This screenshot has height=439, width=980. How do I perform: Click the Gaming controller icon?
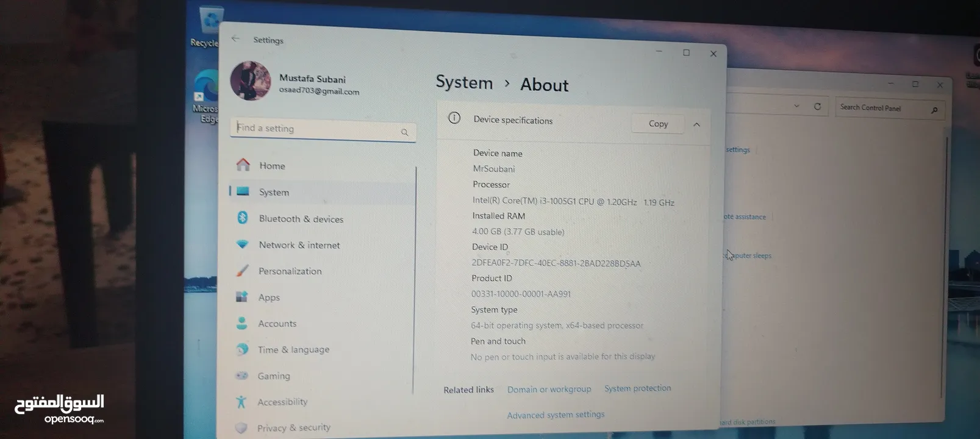(241, 376)
